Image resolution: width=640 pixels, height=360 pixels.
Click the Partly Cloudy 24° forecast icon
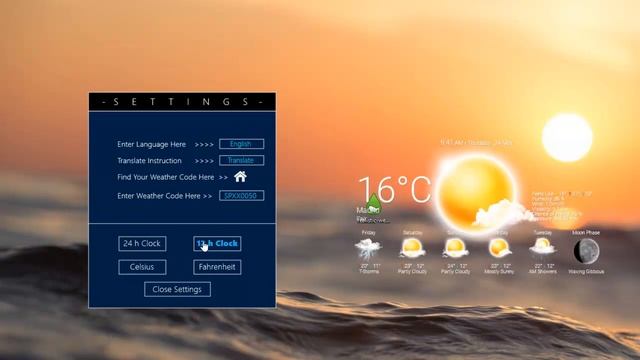(456, 248)
